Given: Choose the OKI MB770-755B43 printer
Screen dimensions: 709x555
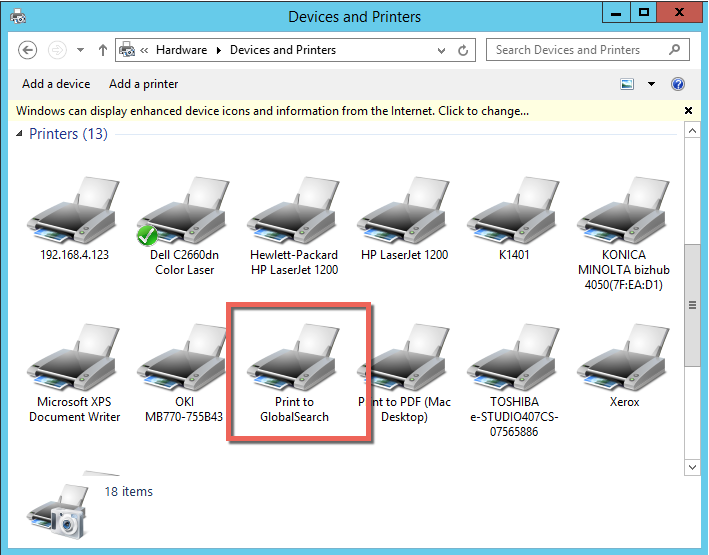Looking at the screenshot, I should click(x=184, y=361).
